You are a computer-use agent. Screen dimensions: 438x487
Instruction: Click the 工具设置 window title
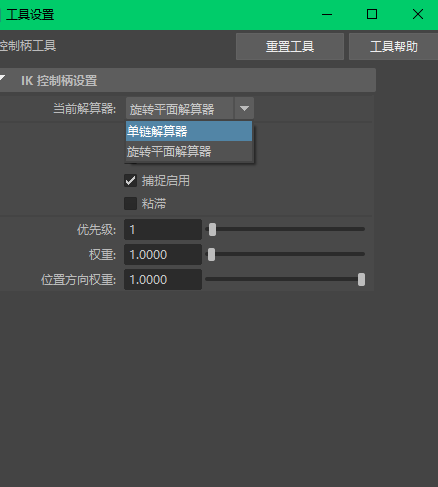(30, 15)
